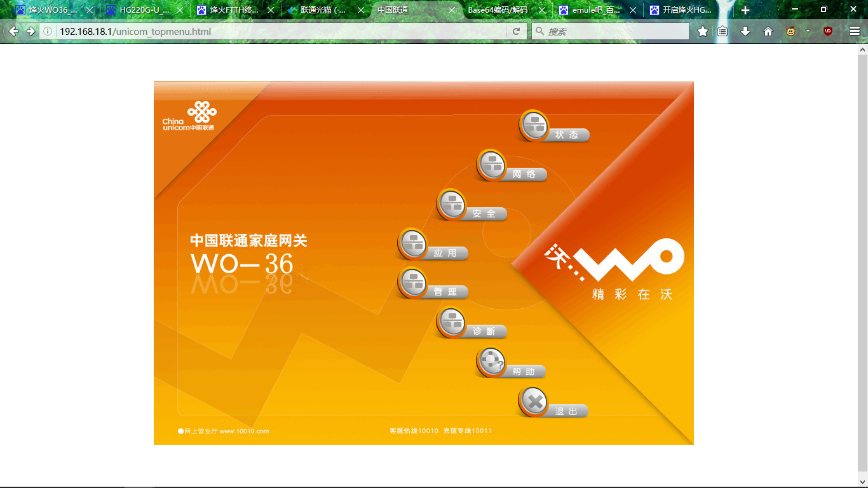Screen dimensions: 868x488
Task: Open the downloads arrow panel
Action: (745, 31)
